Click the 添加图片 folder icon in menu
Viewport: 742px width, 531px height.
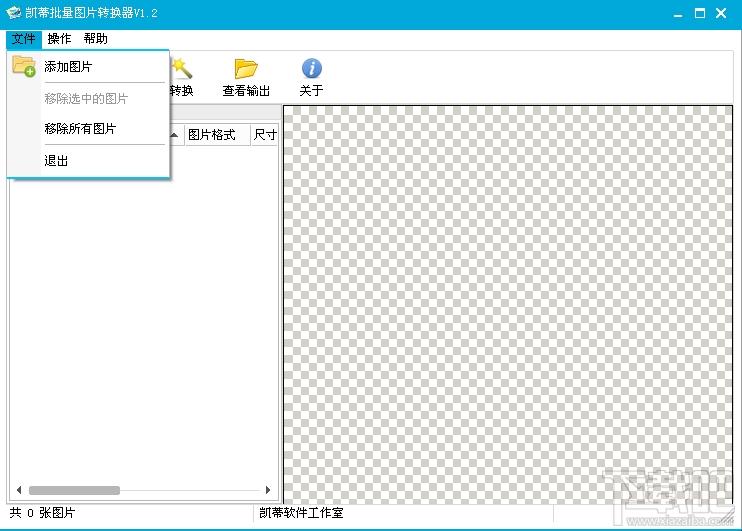coord(23,66)
